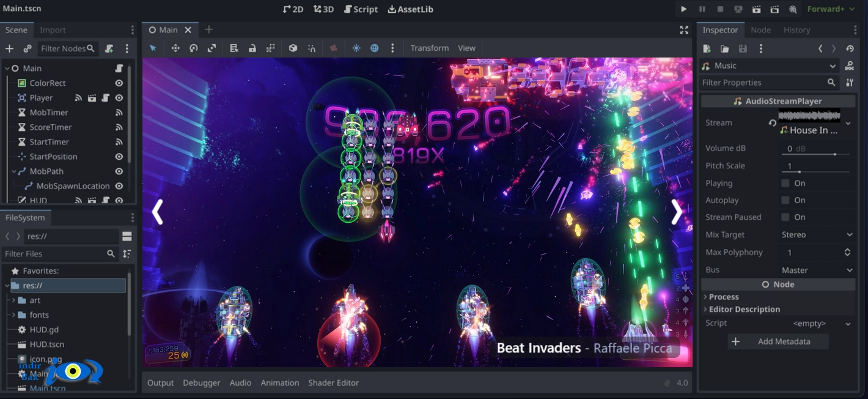Select the ScoreTimer node
Screen dimensions: 868x399
pos(51,127)
